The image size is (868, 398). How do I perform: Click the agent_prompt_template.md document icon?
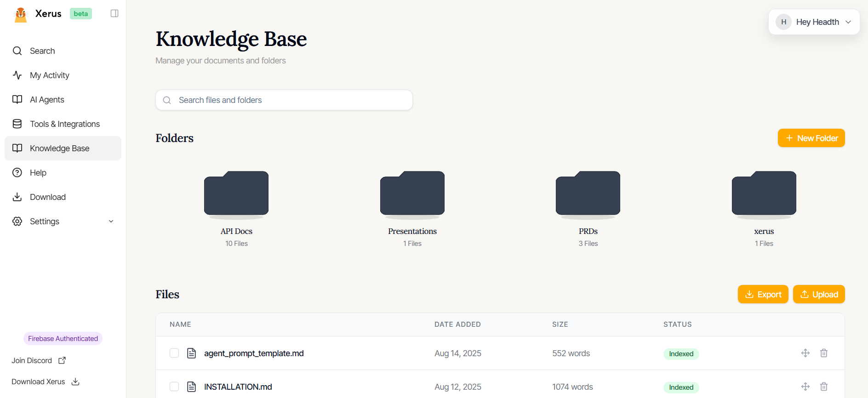(192, 353)
